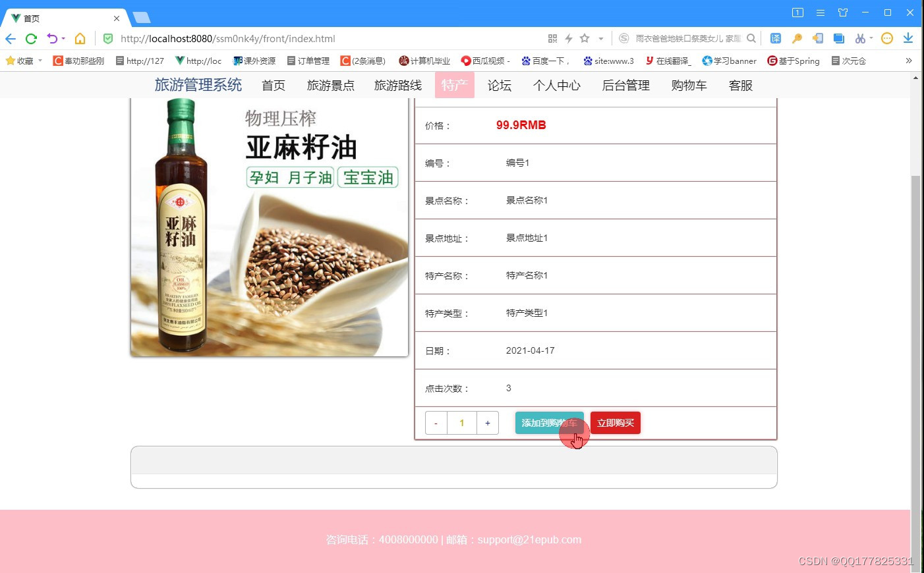Click the quantity input field showing 1
This screenshot has width=924, height=573.
(462, 423)
